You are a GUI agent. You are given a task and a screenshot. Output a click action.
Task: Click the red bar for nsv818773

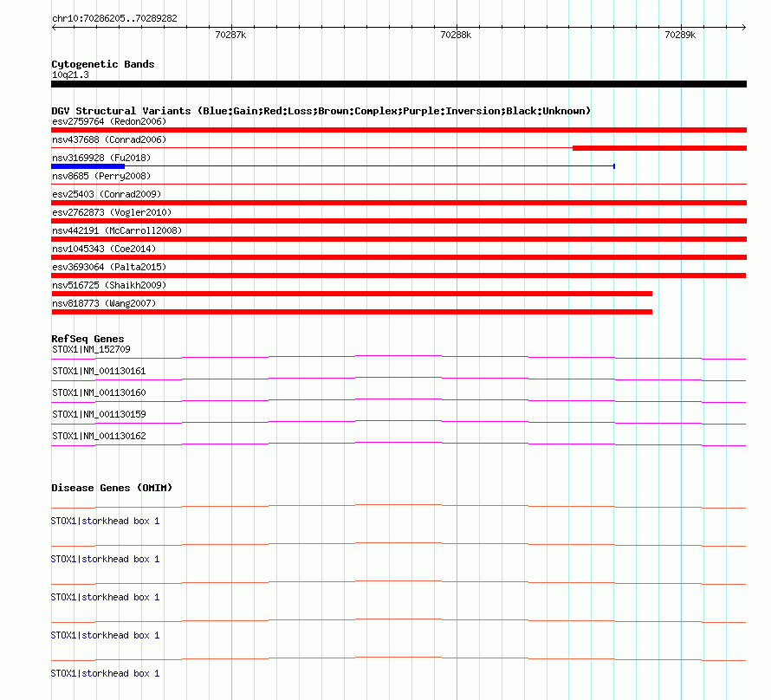point(352,312)
